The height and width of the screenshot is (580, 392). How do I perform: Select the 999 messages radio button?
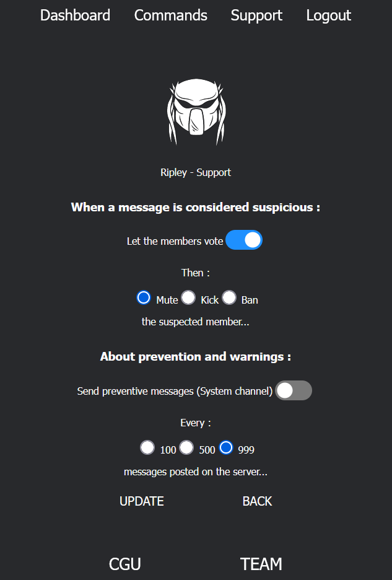[226, 447]
